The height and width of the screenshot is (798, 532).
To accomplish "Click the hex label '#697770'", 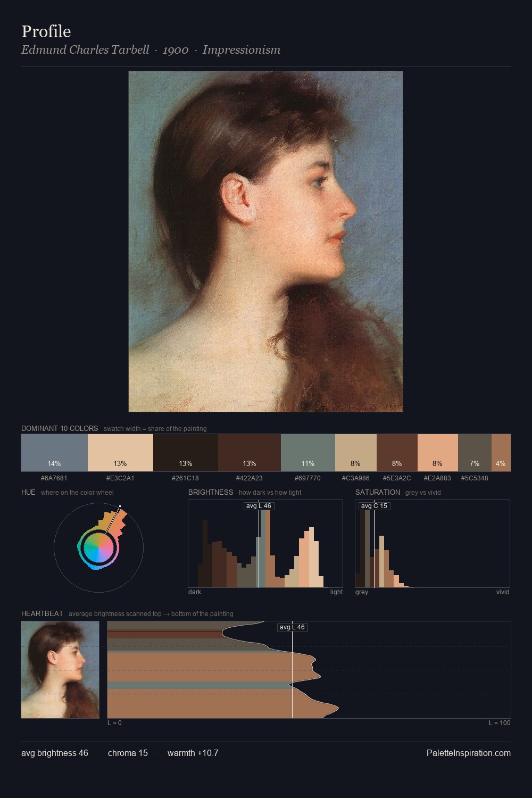I will [308, 478].
